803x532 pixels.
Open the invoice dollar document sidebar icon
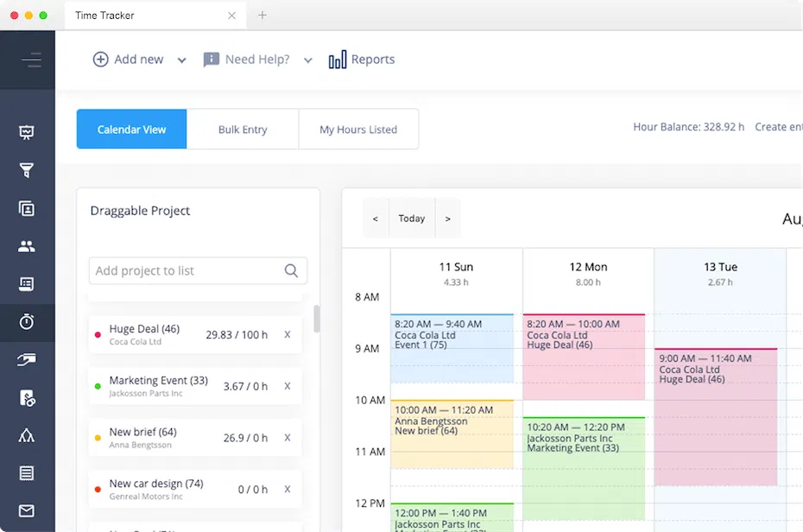point(27,398)
